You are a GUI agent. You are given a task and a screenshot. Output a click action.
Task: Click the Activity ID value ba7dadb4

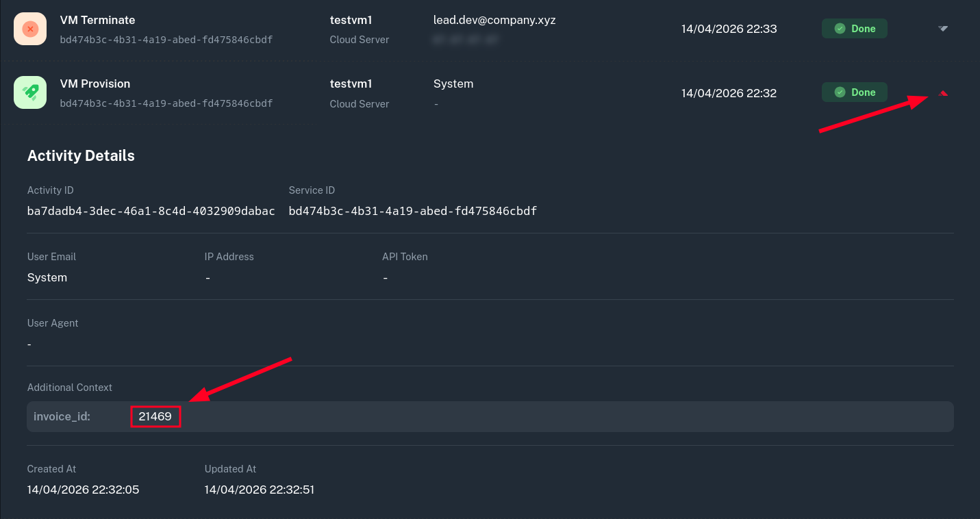coord(151,211)
